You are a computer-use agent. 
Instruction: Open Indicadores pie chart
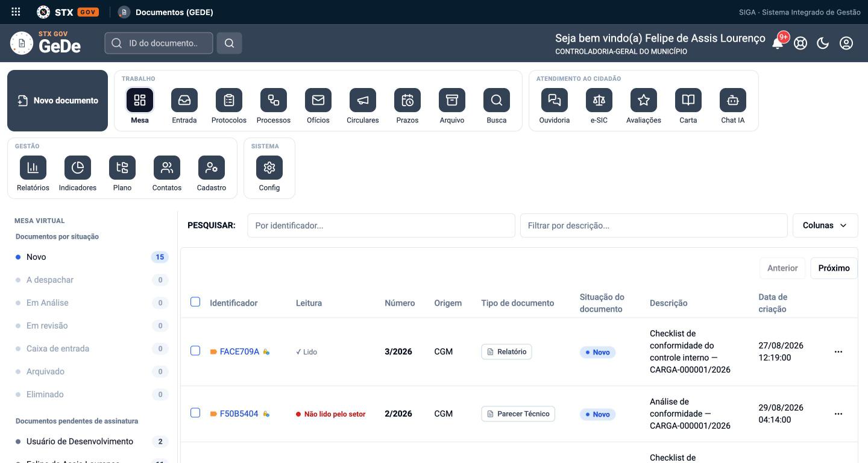[x=78, y=168]
